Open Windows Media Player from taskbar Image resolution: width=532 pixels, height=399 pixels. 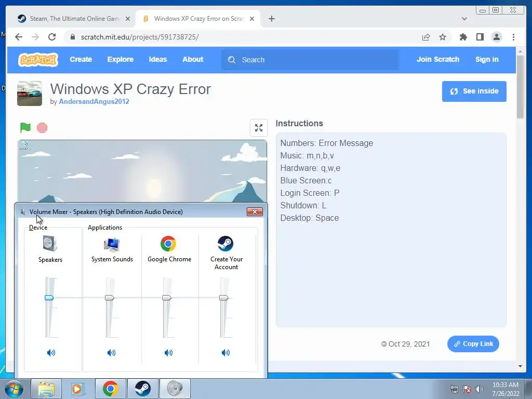78,389
